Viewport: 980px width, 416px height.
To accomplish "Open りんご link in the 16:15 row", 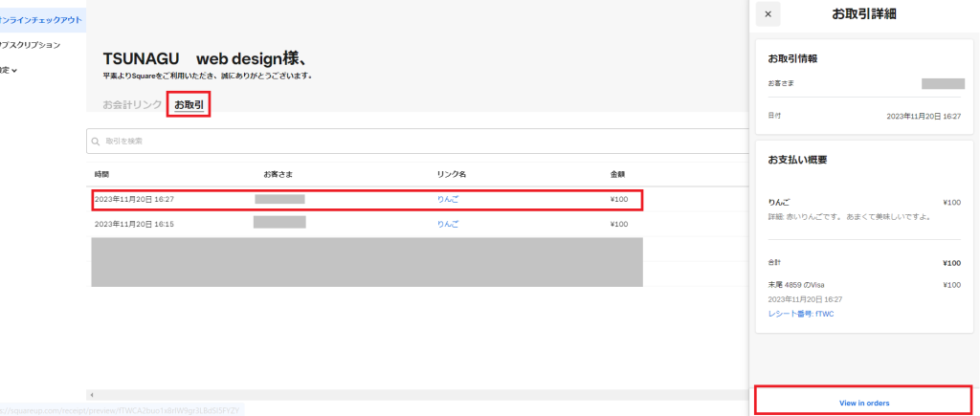I will [x=448, y=224].
